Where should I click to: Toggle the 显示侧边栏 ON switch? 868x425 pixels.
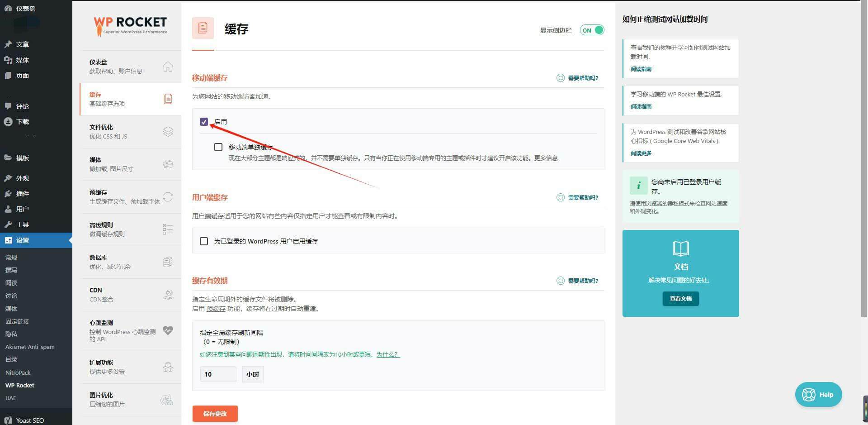tap(592, 30)
